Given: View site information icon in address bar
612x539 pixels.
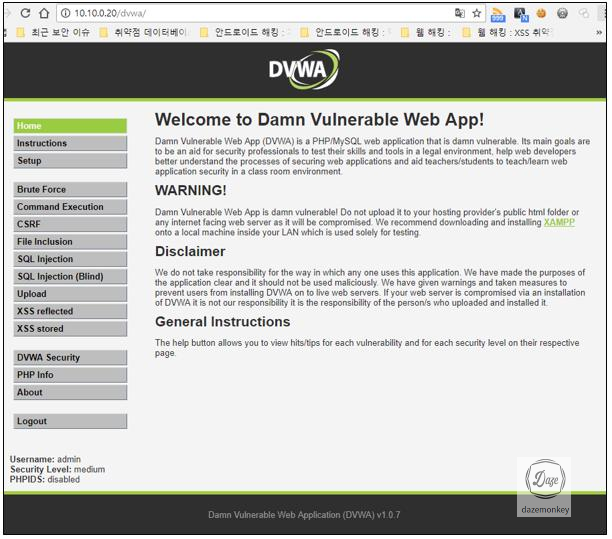Looking at the screenshot, I should click(x=66, y=13).
